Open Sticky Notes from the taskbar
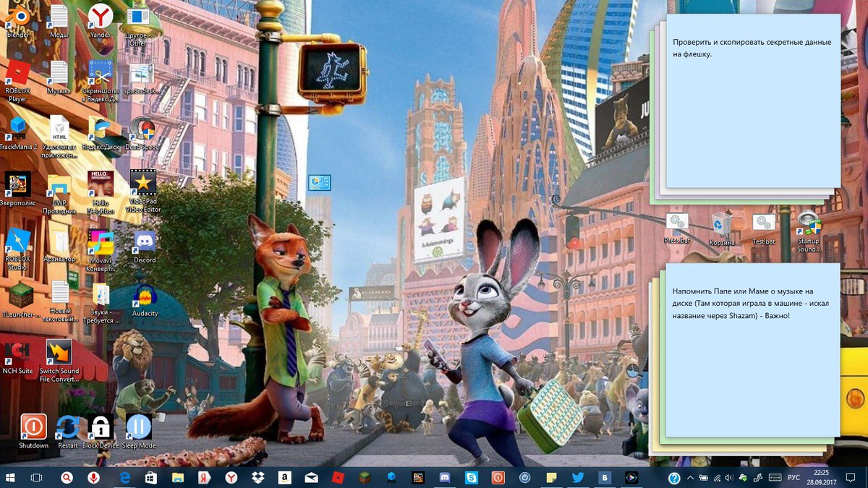This screenshot has width=868, height=488. pos(552,477)
